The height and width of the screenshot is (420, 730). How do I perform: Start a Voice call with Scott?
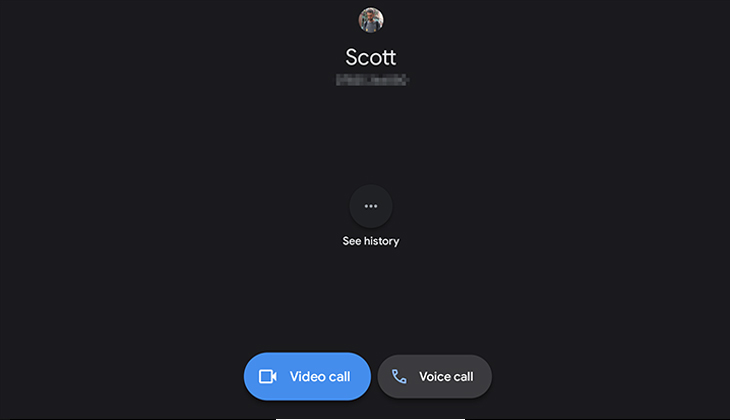point(434,376)
